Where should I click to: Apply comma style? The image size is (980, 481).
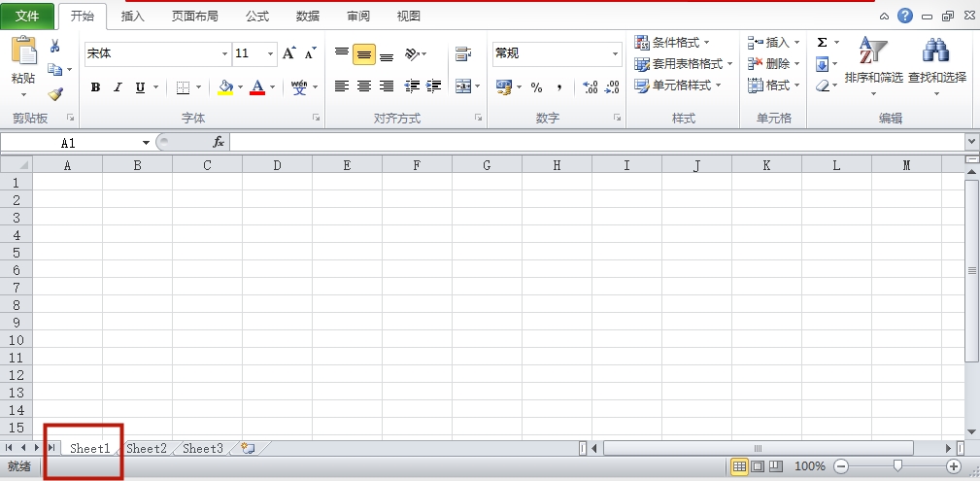[559, 87]
